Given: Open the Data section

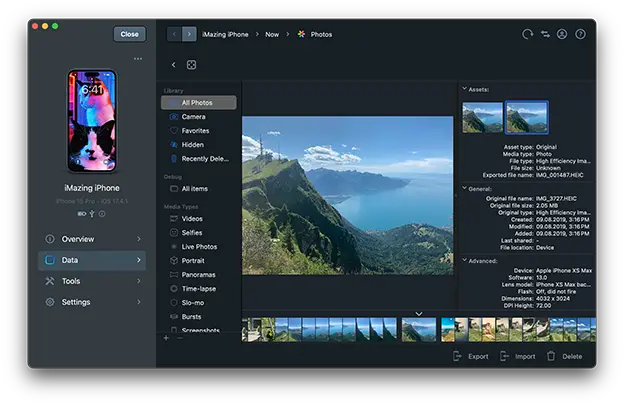Looking at the screenshot, I should (x=92, y=260).
